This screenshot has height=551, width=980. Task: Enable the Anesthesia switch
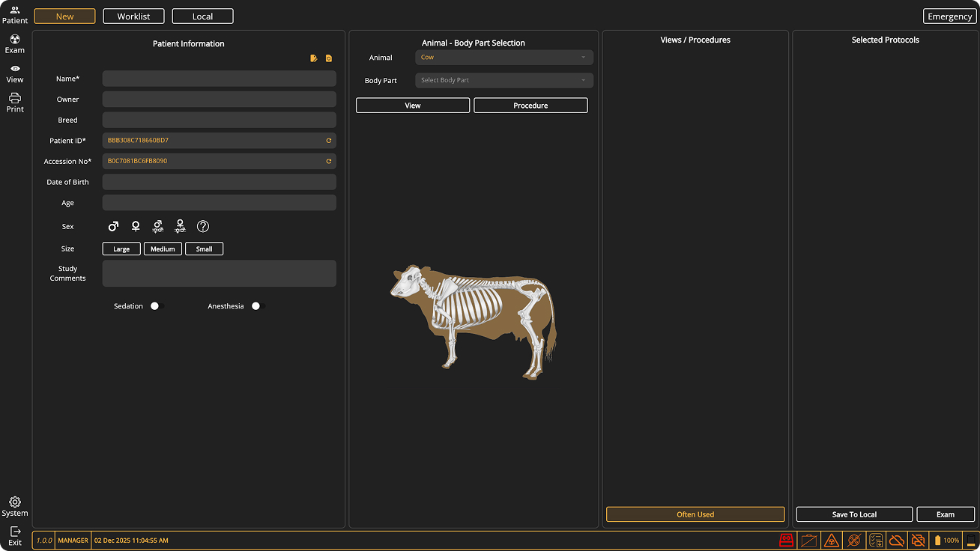pyautogui.click(x=258, y=306)
